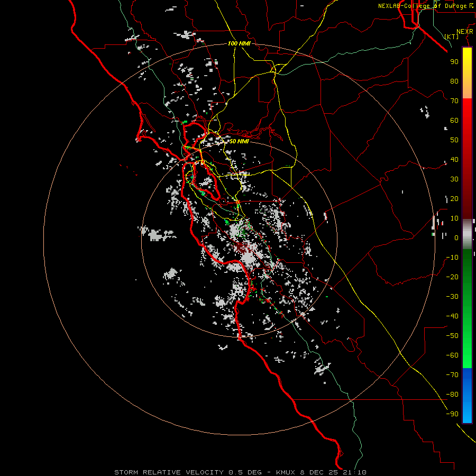Screen dimensions: 476x476
Task: Click the "STORM RELATIVE VELOCITY" caption text
Action: [169, 472]
